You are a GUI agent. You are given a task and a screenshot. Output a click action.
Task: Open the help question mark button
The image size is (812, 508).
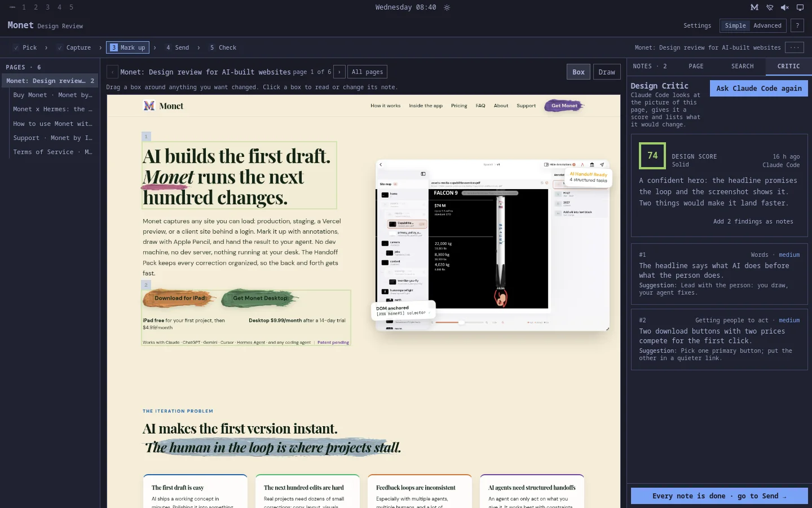pyautogui.click(x=797, y=25)
